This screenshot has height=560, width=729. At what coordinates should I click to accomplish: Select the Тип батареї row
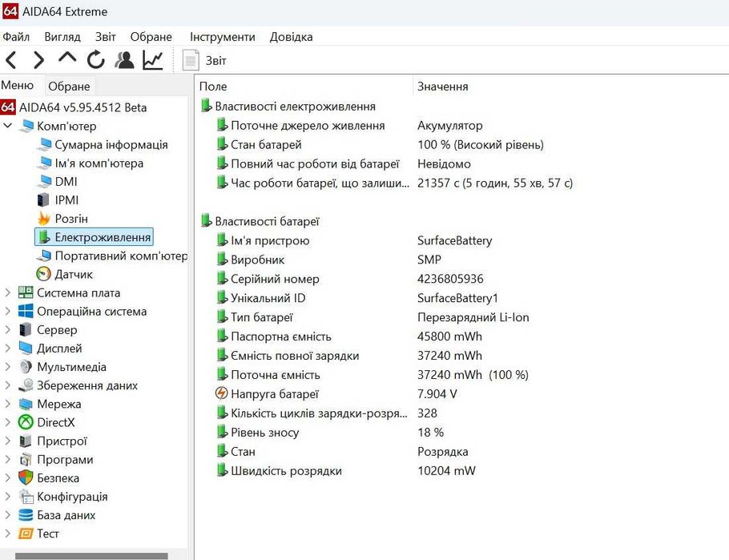tap(372, 317)
